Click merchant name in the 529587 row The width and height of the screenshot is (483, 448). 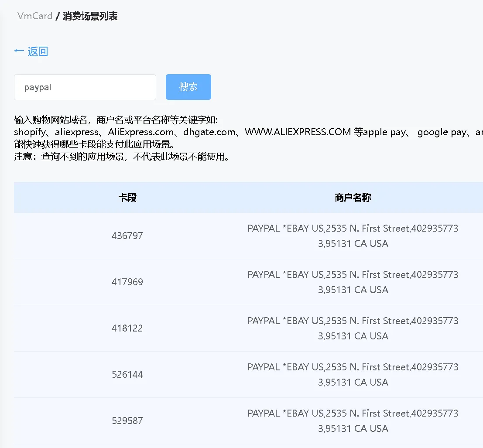(353, 421)
